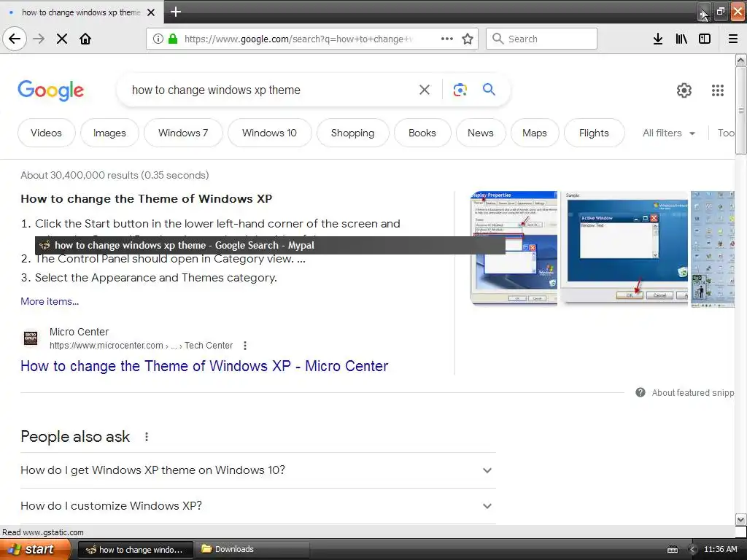Open People also ask options menu
The height and width of the screenshot is (560, 747).
pos(146,437)
